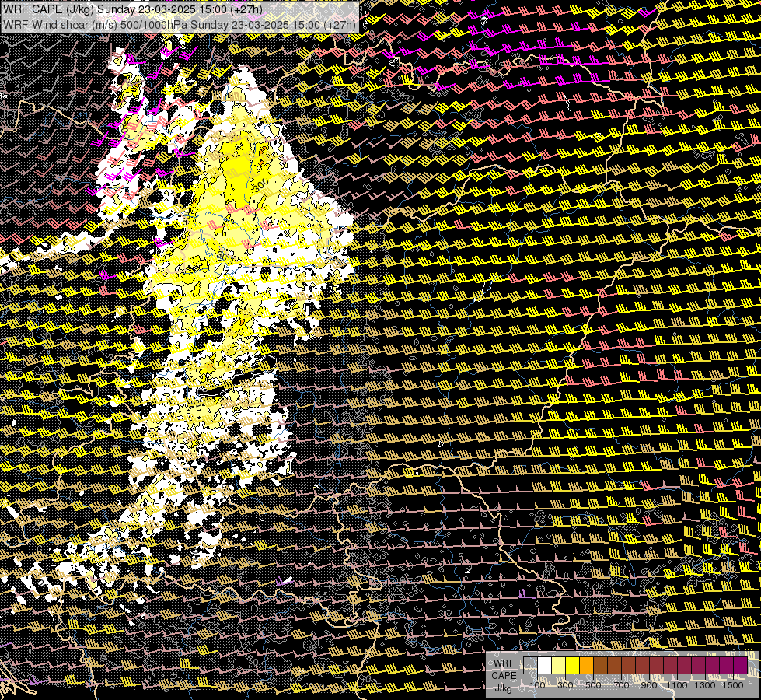Click the 300 legend tick label
This screenshot has height=700, width=761.
(565, 685)
